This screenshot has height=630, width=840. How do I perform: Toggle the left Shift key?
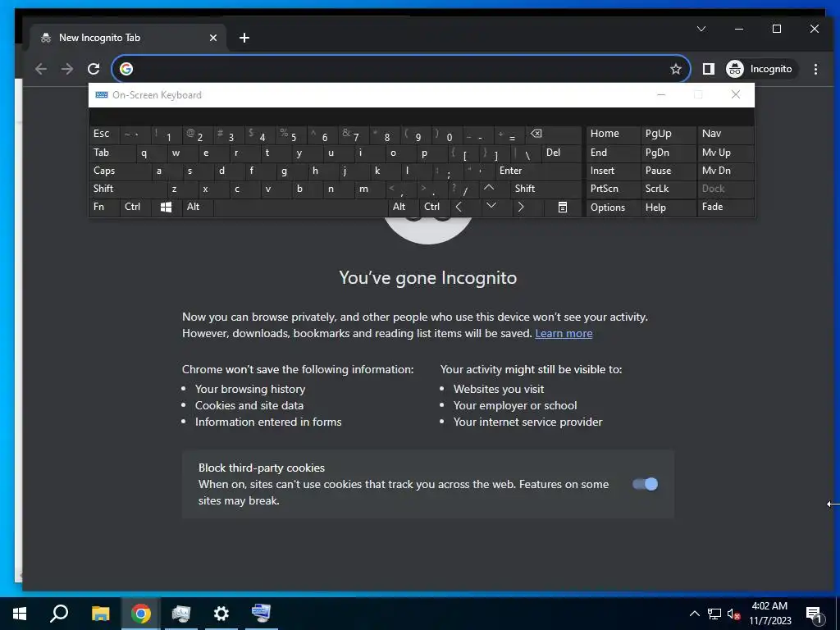[127, 189]
